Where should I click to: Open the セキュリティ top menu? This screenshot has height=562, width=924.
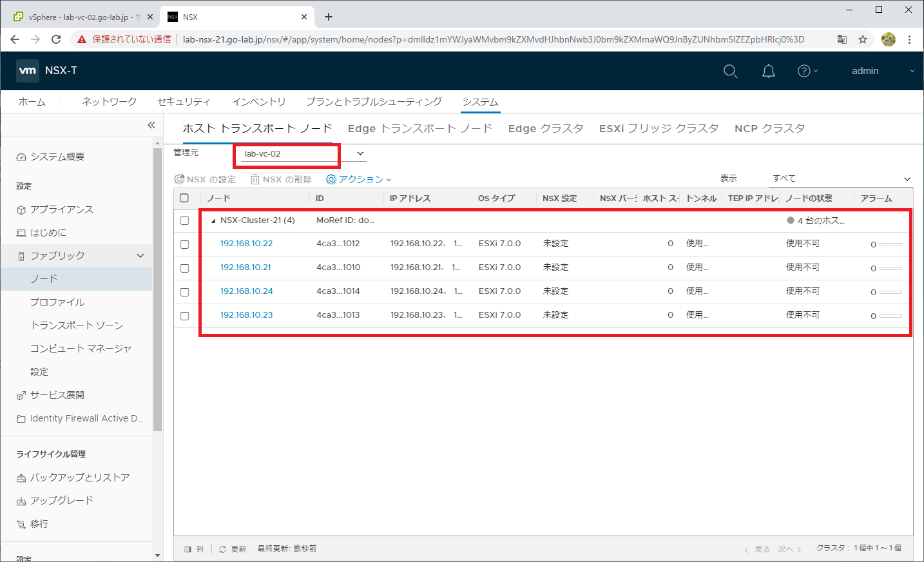pos(184,102)
